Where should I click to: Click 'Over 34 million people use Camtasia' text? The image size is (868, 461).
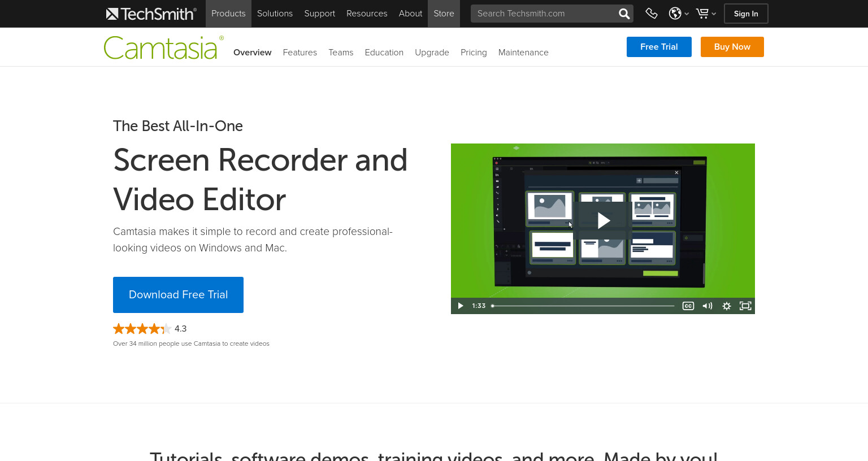coord(191,343)
